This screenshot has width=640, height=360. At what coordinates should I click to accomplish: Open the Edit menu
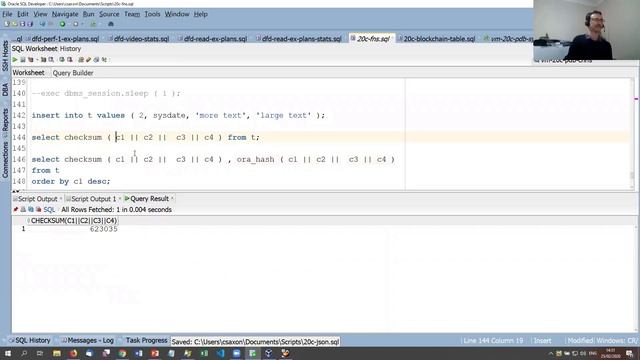23,14
